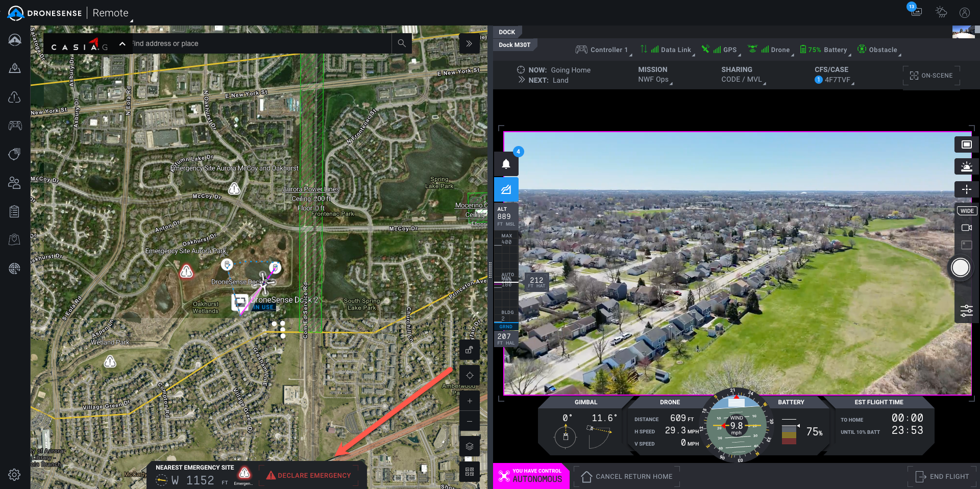Viewport: 980px width, 489px height.
Task: Click Emergency Site Aurora Park red marker
Action: [186, 272]
